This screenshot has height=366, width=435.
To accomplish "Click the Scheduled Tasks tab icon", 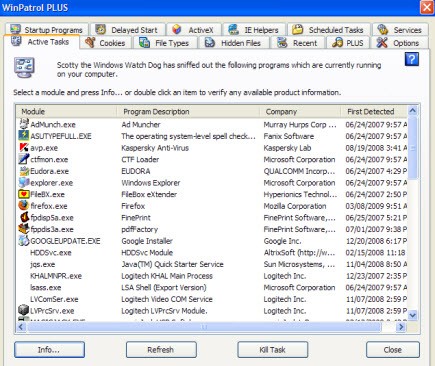I will (297, 29).
